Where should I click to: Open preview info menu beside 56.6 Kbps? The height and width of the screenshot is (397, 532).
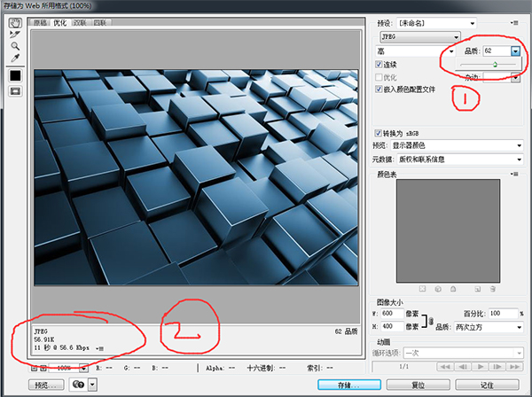coord(99,348)
